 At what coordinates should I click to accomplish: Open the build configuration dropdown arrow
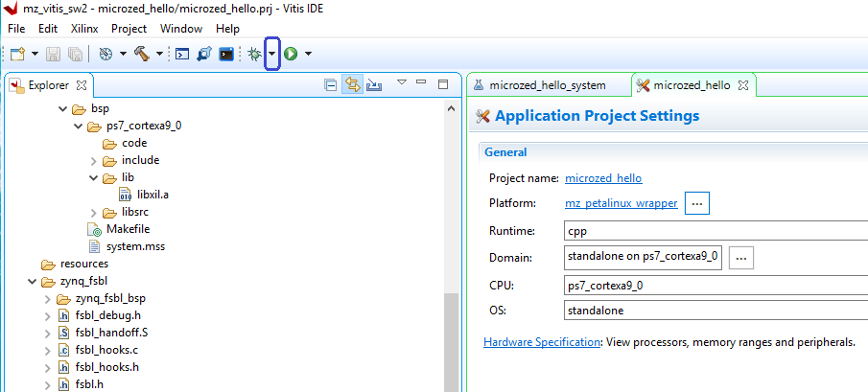pos(123,54)
